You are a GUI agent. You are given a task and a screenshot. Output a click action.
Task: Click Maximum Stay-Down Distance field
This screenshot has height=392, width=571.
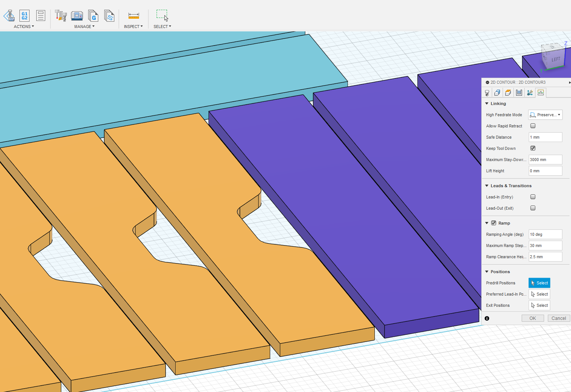click(x=545, y=160)
